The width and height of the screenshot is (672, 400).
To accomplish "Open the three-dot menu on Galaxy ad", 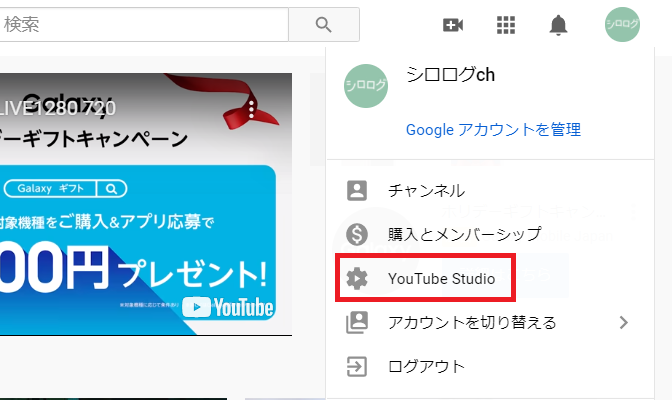I will click(252, 109).
